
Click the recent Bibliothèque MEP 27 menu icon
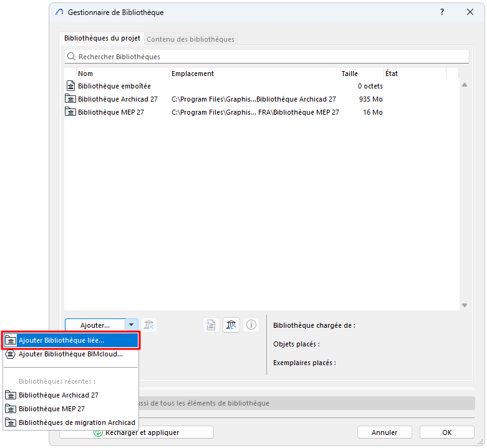[x=11, y=409]
